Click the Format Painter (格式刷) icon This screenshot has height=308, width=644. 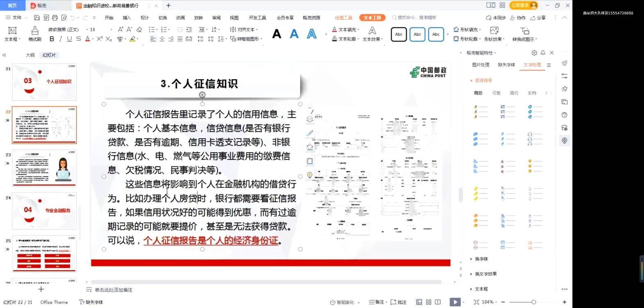click(x=35, y=33)
